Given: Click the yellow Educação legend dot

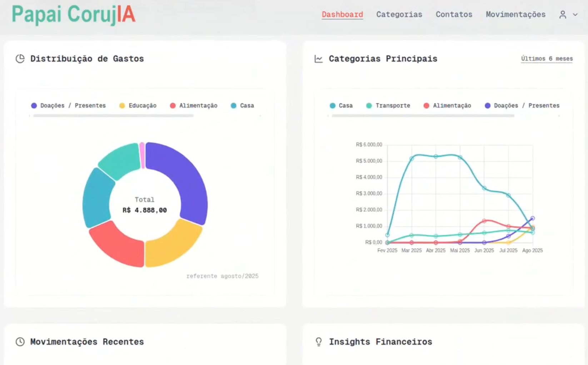Looking at the screenshot, I should click(x=121, y=105).
